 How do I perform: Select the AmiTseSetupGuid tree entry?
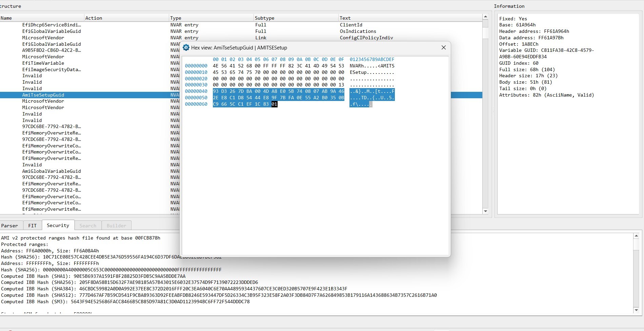coord(43,95)
